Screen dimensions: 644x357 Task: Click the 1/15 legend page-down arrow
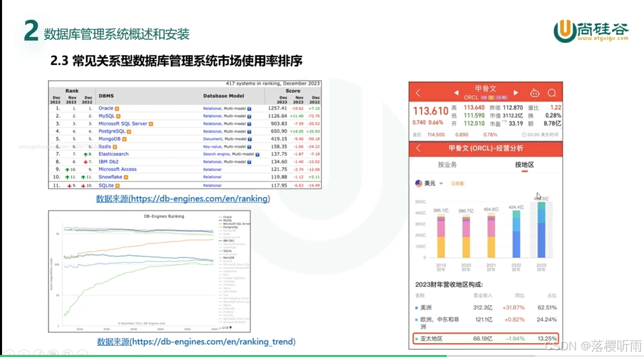click(230, 328)
